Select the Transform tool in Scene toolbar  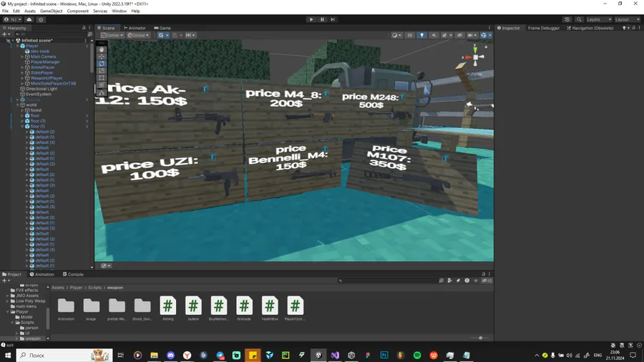[102, 85]
